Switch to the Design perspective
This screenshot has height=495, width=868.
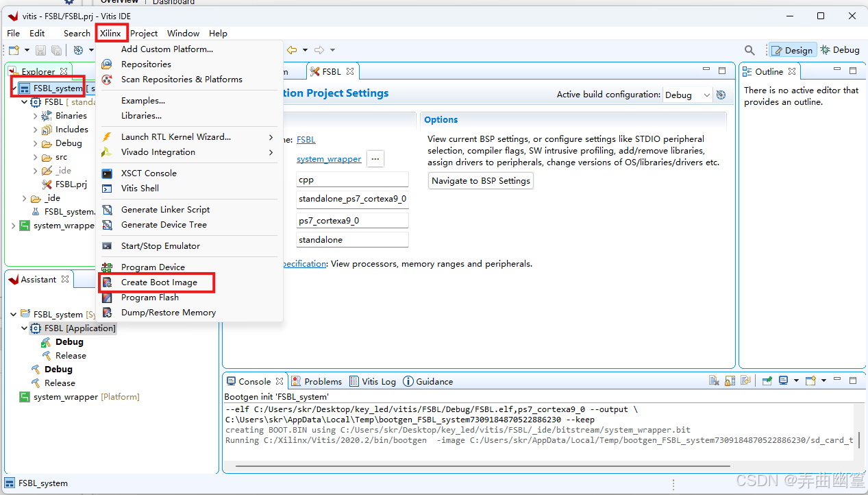792,50
